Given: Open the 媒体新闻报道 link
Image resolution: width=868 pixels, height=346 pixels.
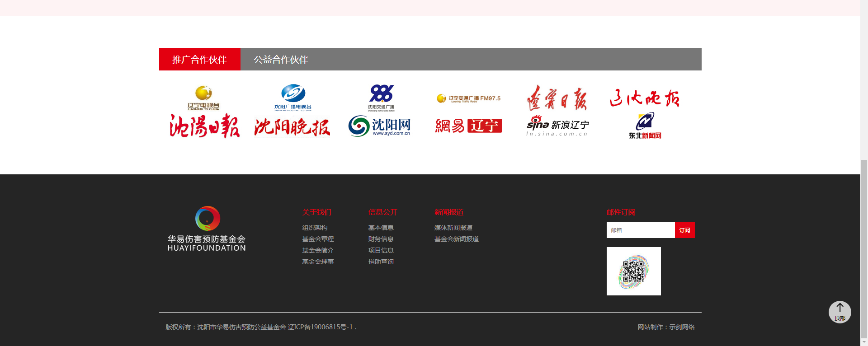Looking at the screenshot, I should click(x=453, y=228).
